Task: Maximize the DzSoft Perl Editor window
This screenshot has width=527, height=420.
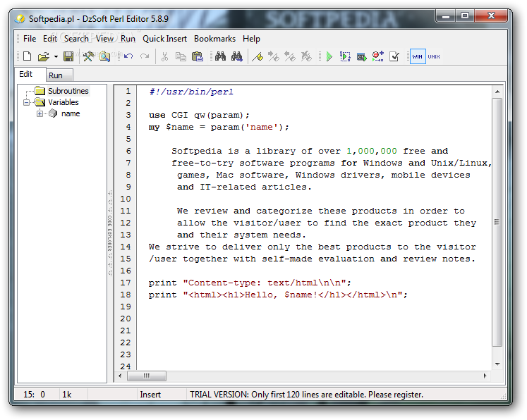Action: click(465, 16)
